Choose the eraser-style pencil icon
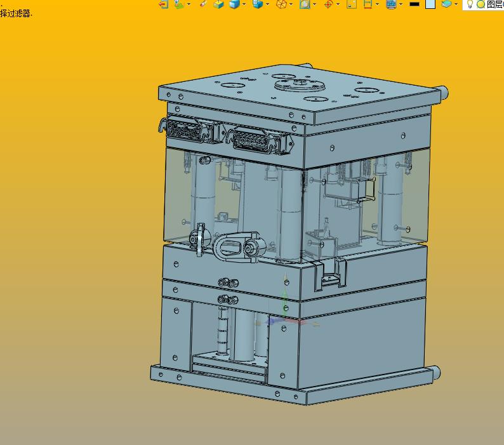This screenshot has width=504, height=445. click(x=203, y=4)
